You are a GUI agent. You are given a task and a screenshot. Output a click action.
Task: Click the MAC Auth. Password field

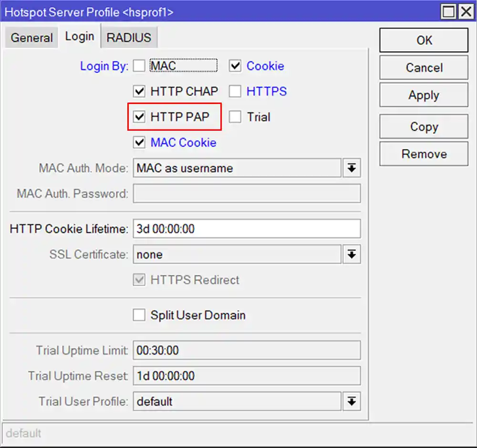tap(247, 194)
